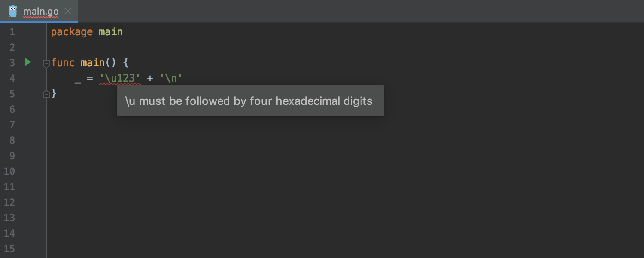
Task: Click the '\n' rune literal
Action: [171, 78]
